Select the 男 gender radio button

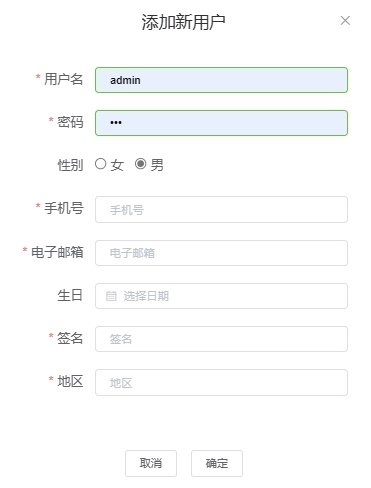click(x=140, y=164)
